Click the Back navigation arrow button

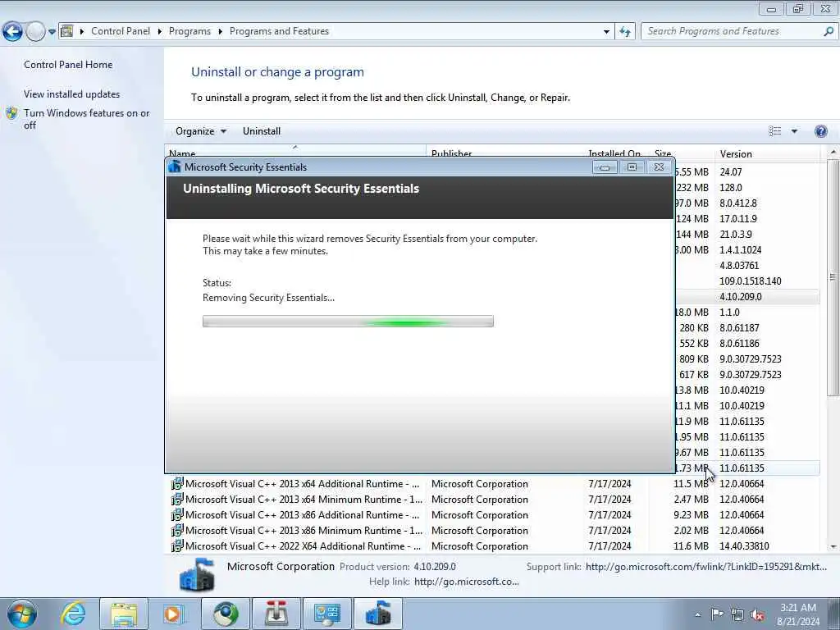(x=12, y=32)
